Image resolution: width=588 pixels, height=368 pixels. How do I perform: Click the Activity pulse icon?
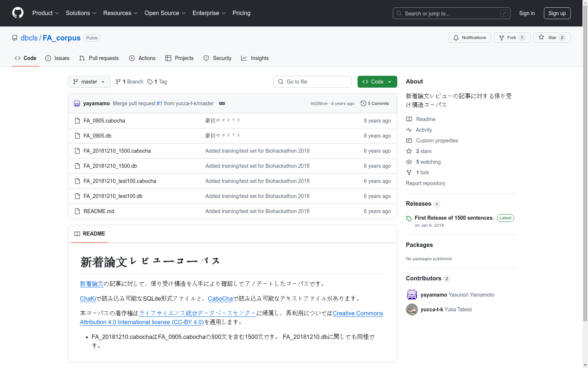(409, 130)
